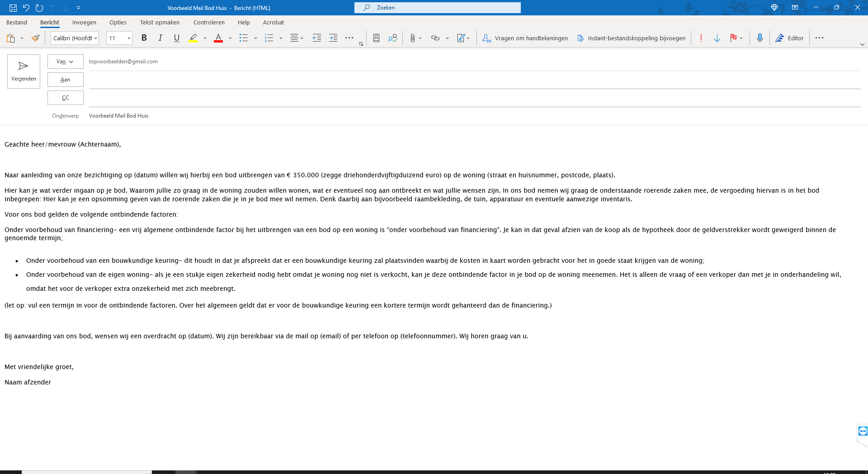Insert a link with chain icon
Image resolution: width=868 pixels, height=474 pixels.
tap(435, 38)
